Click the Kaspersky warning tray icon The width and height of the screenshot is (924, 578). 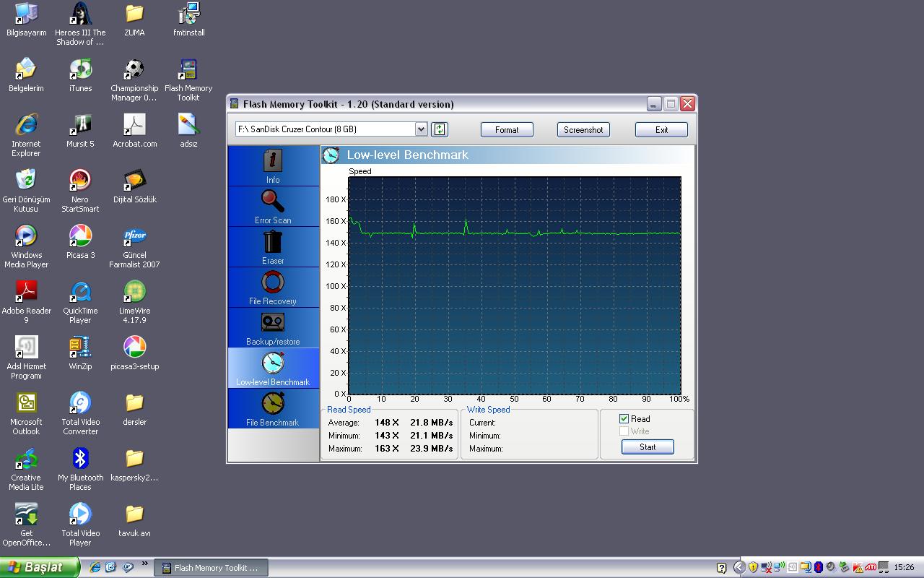coord(858,567)
